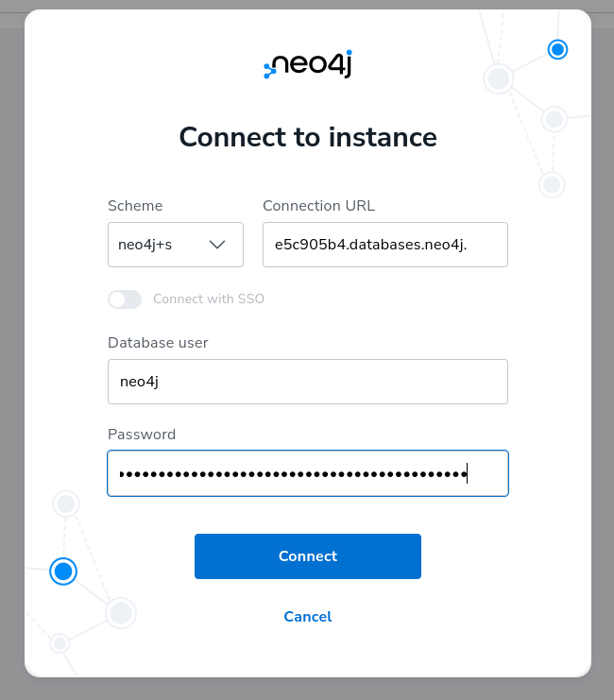Click the neo4j logo
The image size is (614, 700).
308,64
